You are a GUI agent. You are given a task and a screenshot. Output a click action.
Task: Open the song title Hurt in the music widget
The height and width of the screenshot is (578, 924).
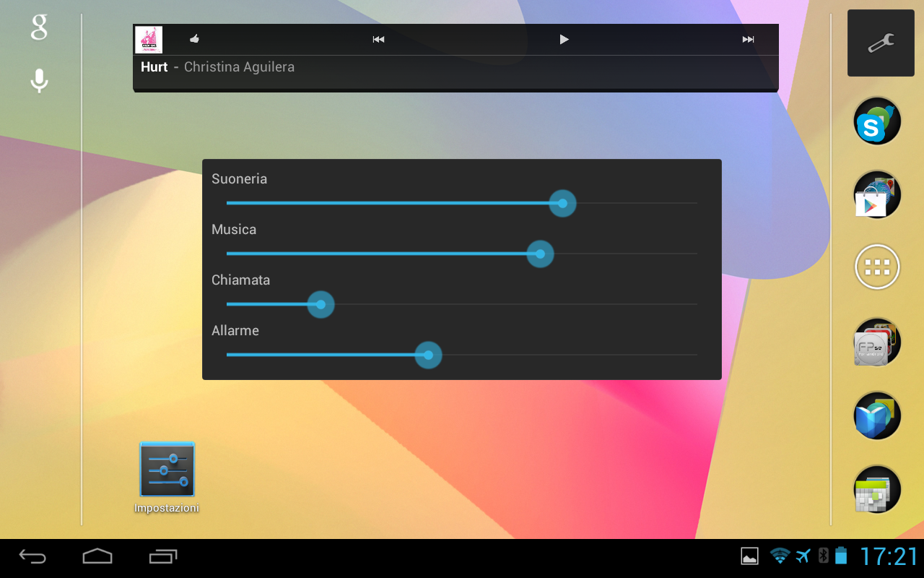(x=154, y=67)
